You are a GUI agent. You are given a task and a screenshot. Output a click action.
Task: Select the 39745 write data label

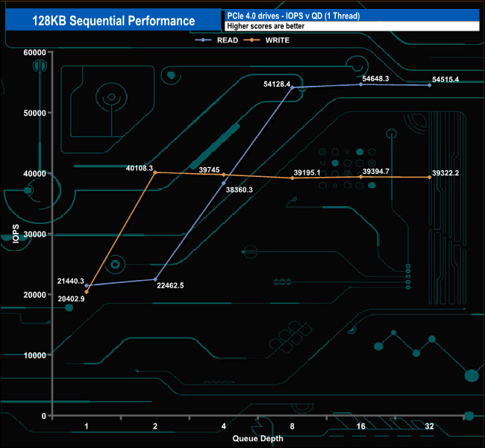pyautogui.click(x=209, y=169)
